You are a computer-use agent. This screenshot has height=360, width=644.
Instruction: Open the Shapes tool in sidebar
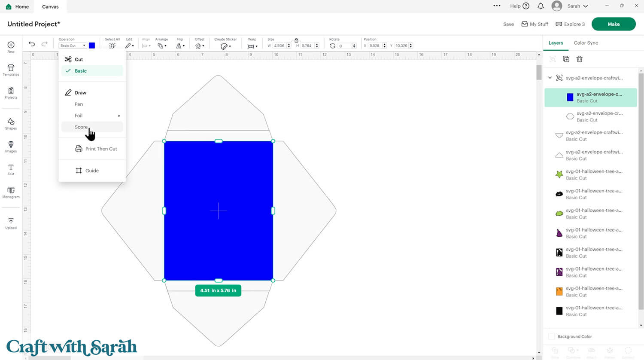click(11, 124)
